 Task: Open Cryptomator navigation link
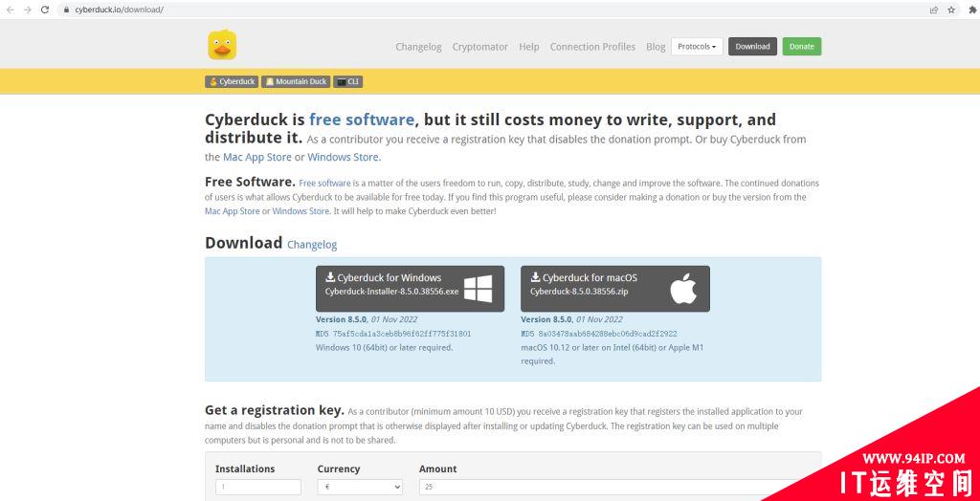tap(480, 47)
